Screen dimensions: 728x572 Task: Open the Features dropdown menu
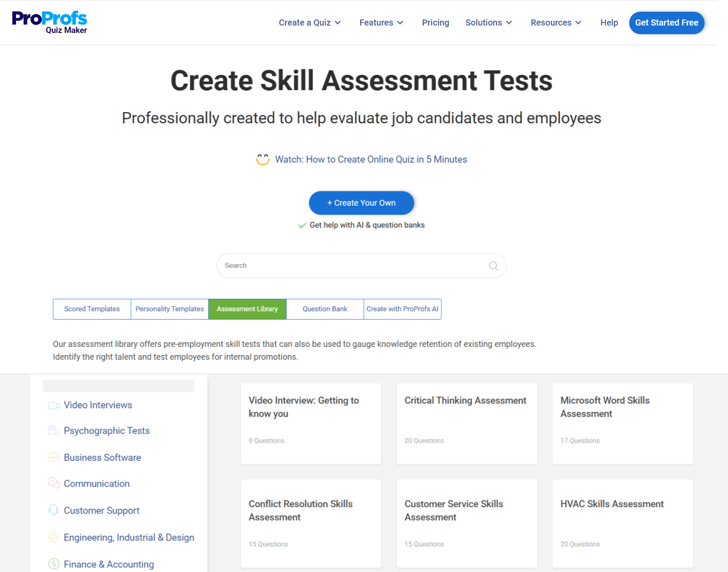point(381,23)
